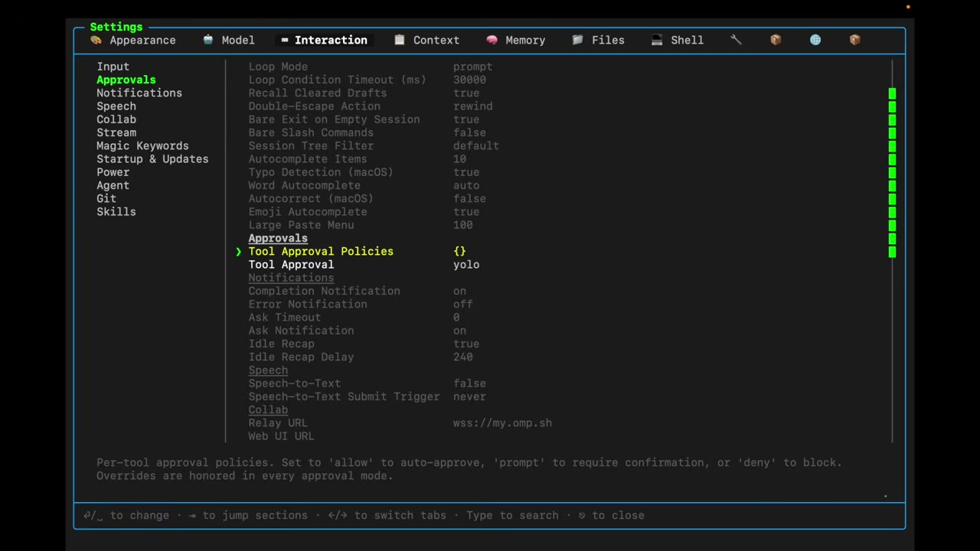Image resolution: width=980 pixels, height=551 pixels.
Task: Select Git in the sidebar
Action: (106, 198)
